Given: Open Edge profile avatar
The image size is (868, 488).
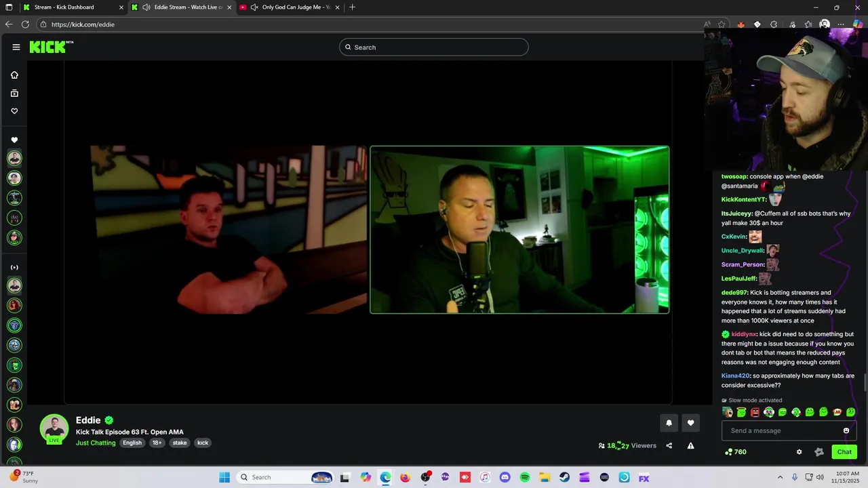Looking at the screenshot, I should pos(825,24).
